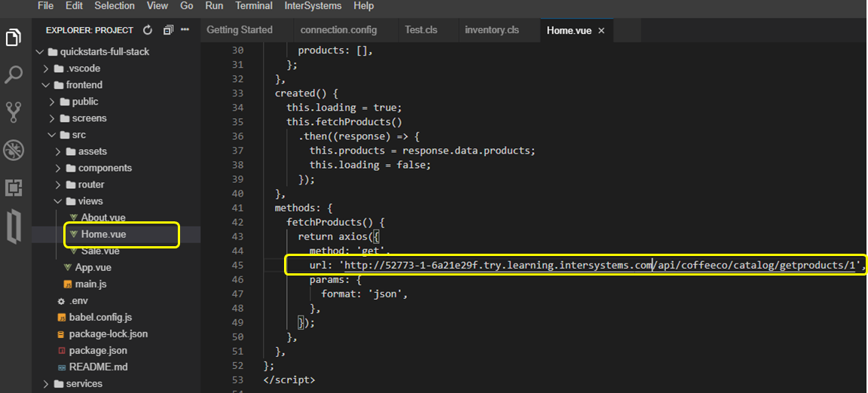The image size is (868, 393).
Task: Click the gear icon beside .env
Action: [x=62, y=301]
